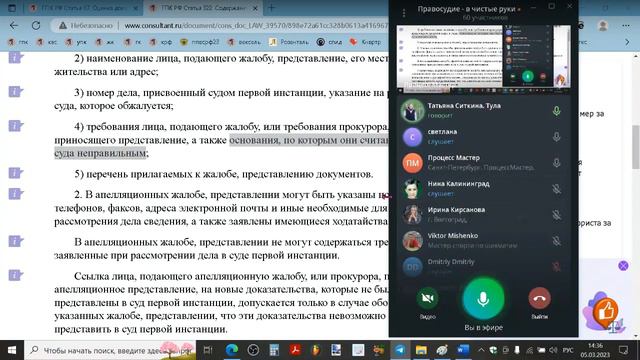Open the жк bookmark
The width and height of the screenshot is (640, 360).
[105, 42]
